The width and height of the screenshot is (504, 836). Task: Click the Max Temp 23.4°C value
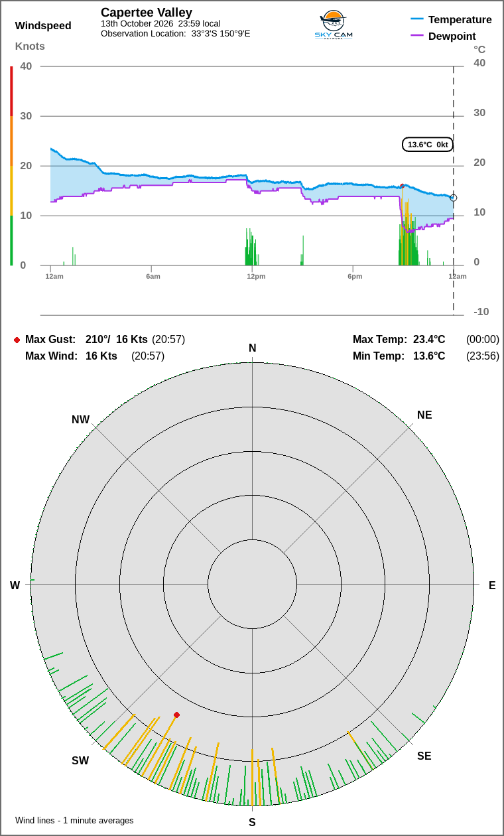click(429, 340)
